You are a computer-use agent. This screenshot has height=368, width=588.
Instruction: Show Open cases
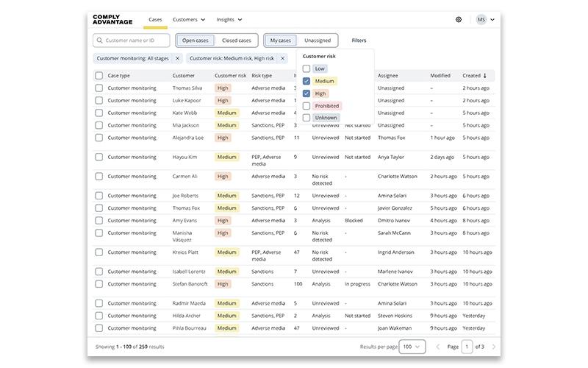click(195, 40)
